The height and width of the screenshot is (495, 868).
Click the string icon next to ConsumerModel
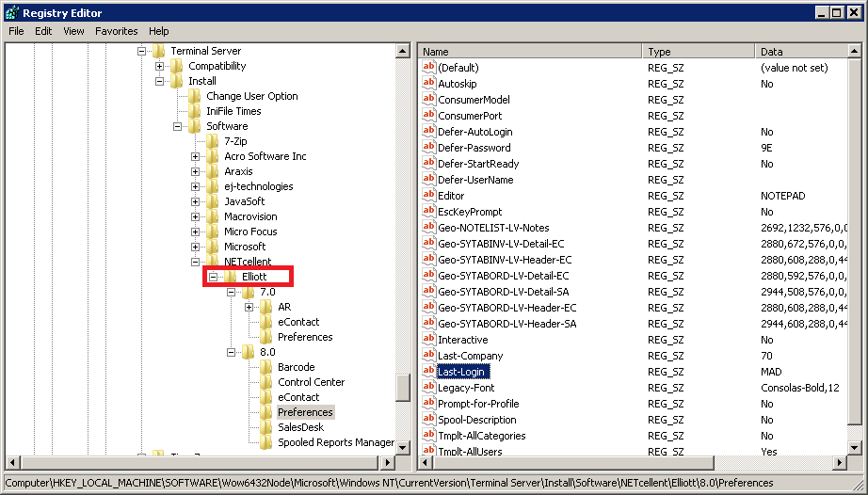[428, 100]
